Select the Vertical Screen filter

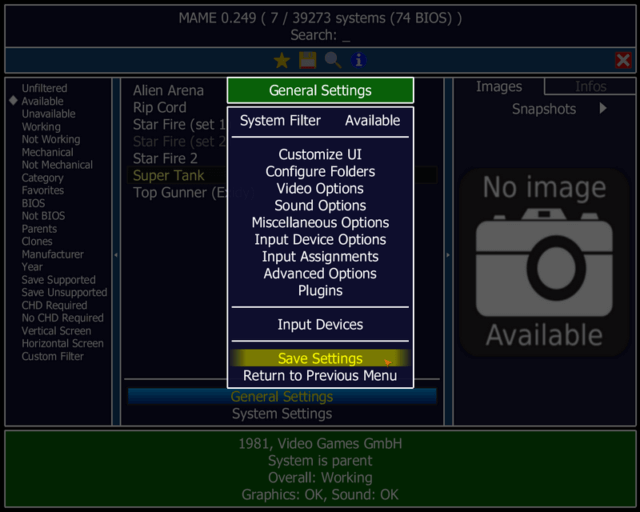[56, 331]
